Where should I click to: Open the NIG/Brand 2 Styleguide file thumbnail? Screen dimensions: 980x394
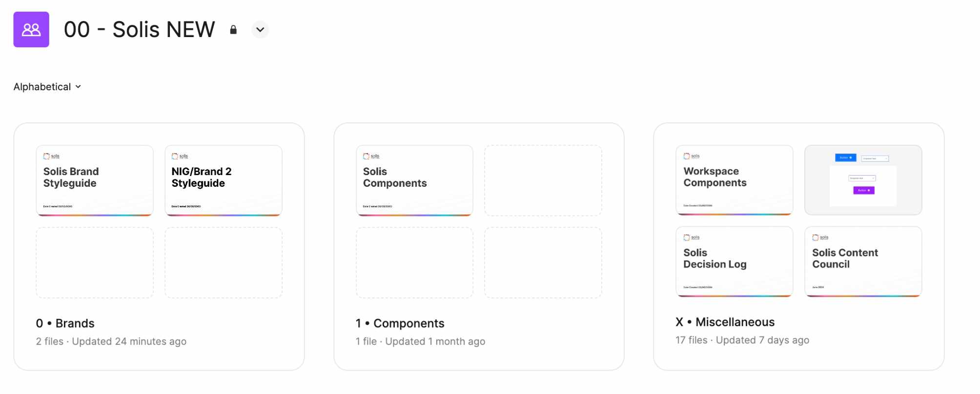tap(224, 180)
